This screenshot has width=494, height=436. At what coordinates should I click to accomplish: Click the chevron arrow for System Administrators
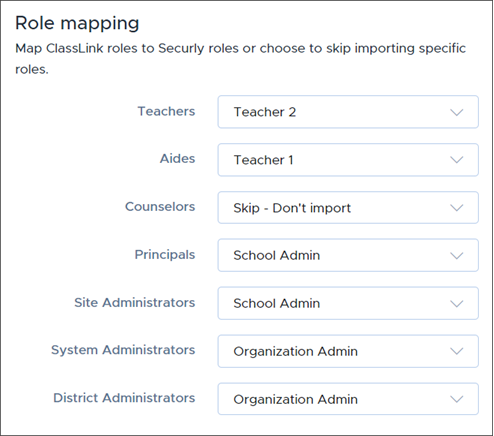coord(456,351)
